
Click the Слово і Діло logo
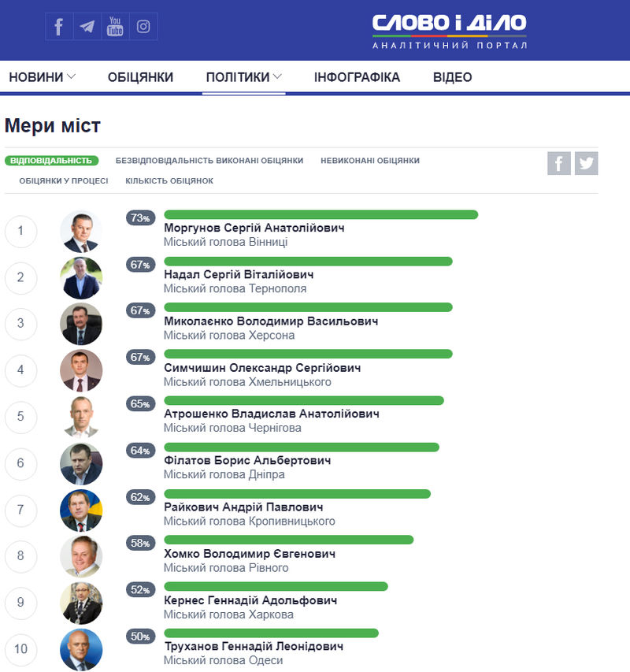(x=450, y=32)
